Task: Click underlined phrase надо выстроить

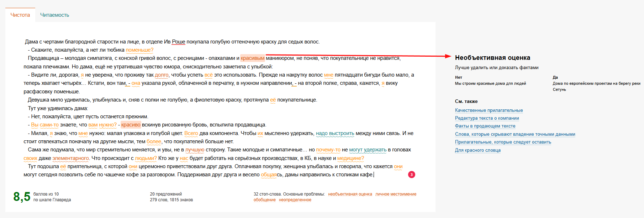Action: (335, 133)
